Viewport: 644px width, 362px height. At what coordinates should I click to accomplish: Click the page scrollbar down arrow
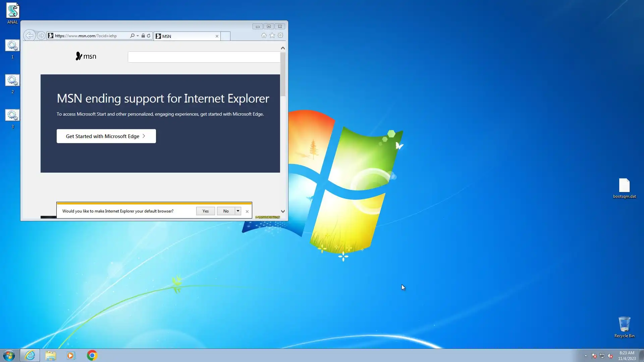[x=283, y=211]
